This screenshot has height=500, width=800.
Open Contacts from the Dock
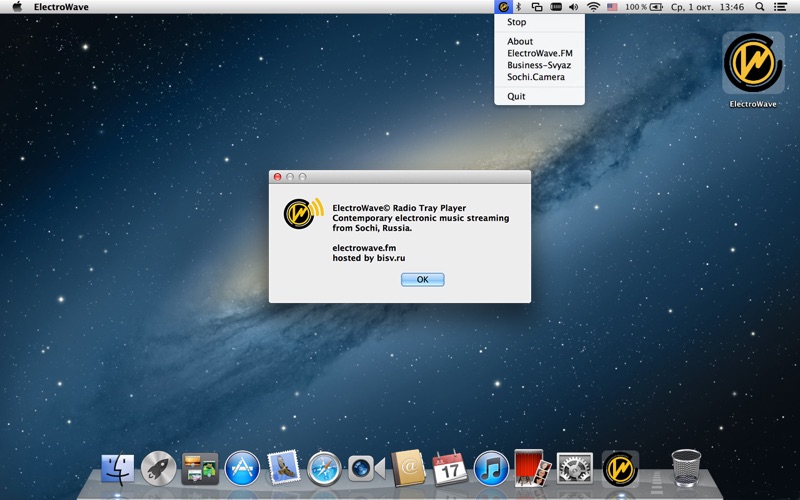click(408, 467)
